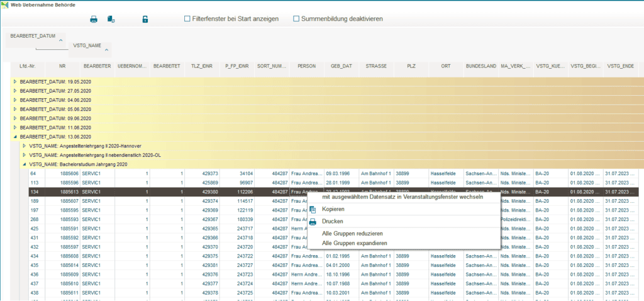Click P_FP_IDNR cell 243717
This screenshot has width=644, height=301.
click(x=237, y=228)
